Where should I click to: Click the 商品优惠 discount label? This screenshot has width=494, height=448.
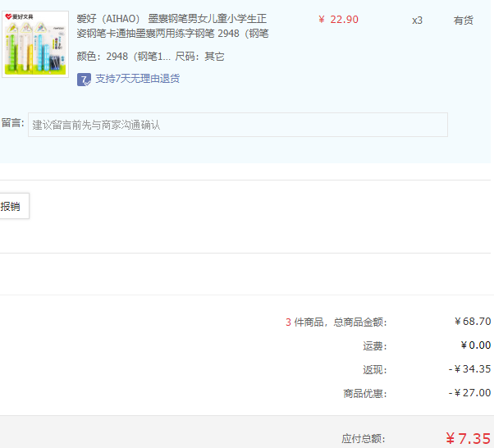(x=364, y=393)
